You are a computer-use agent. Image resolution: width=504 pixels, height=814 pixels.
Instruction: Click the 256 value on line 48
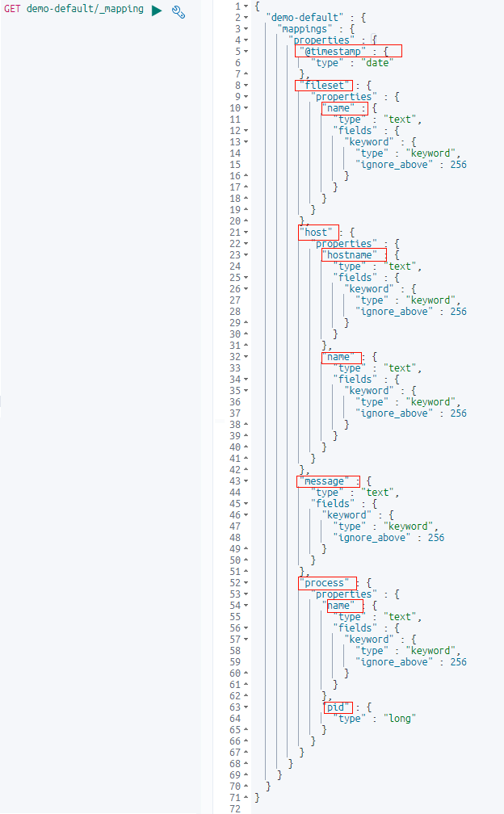tap(436, 538)
